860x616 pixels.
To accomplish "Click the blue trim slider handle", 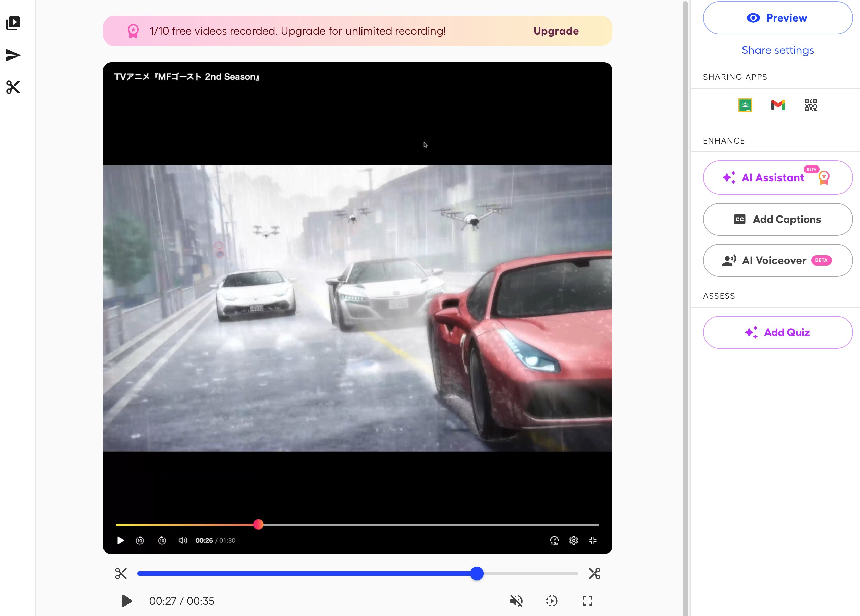I will pos(477,574).
